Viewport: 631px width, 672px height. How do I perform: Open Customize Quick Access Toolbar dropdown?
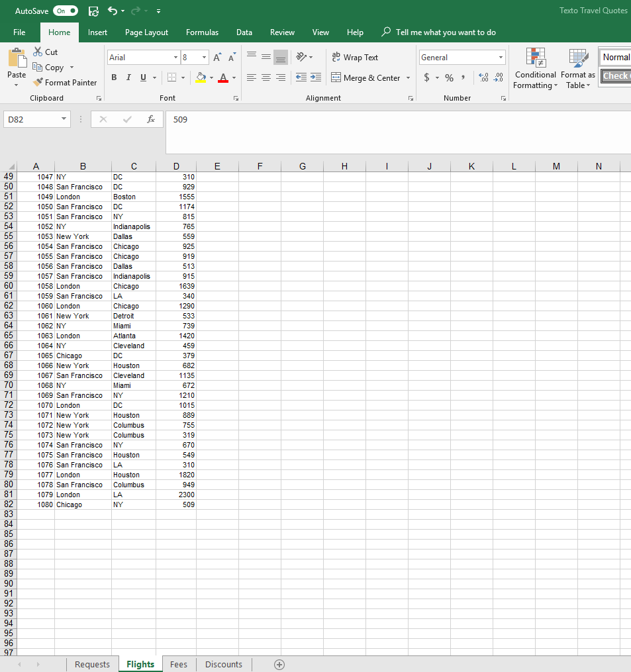point(159,11)
